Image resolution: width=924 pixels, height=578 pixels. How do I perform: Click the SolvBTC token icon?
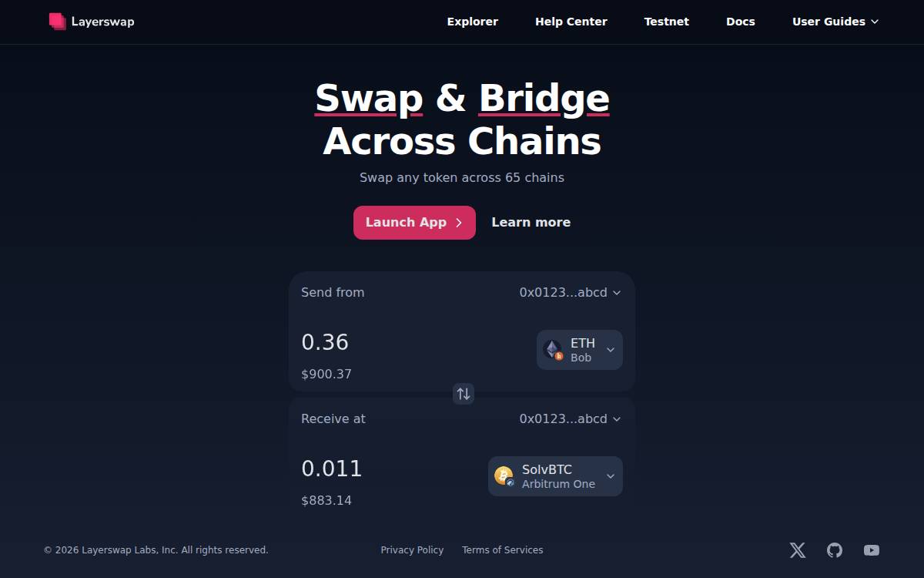[x=504, y=476]
